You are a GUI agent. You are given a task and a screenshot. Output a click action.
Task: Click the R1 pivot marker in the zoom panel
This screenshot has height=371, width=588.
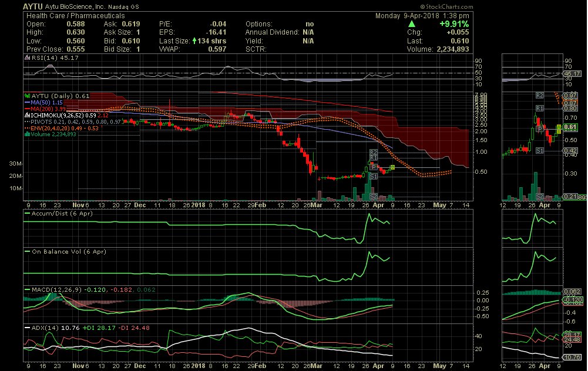pyautogui.click(x=539, y=108)
